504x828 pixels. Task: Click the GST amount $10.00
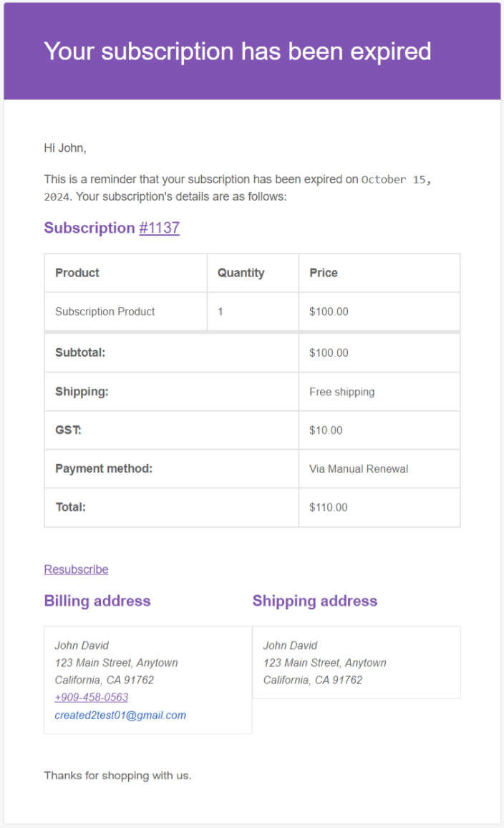pyautogui.click(x=326, y=430)
